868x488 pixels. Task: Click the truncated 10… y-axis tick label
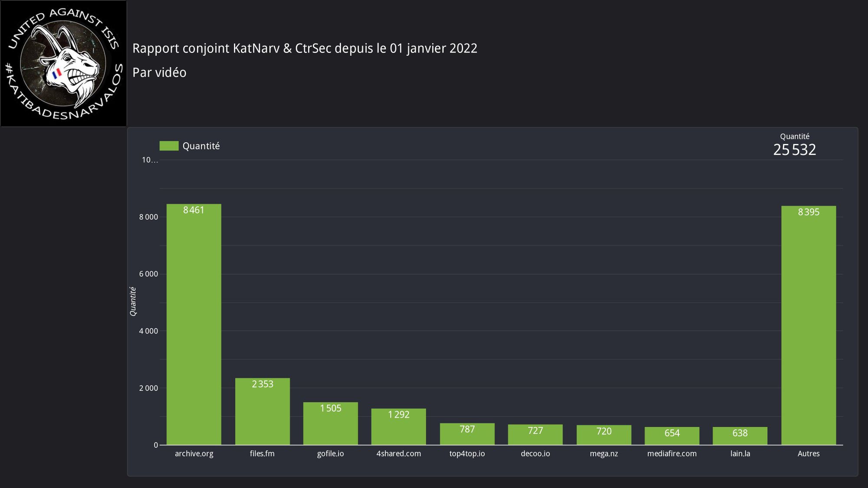pyautogui.click(x=150, y=160)
